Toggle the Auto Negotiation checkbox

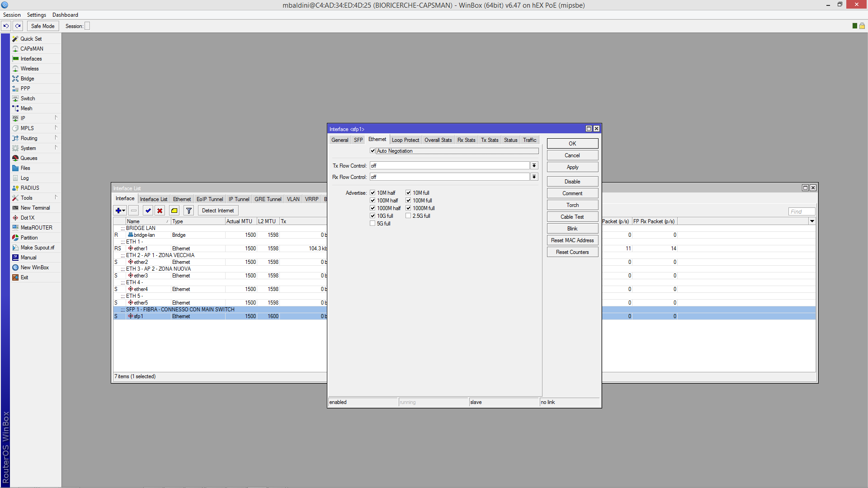373,151
